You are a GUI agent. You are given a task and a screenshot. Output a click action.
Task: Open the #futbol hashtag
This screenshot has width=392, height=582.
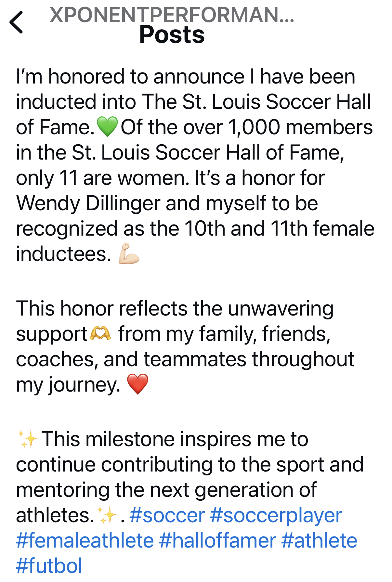click(x=48, y=565)
